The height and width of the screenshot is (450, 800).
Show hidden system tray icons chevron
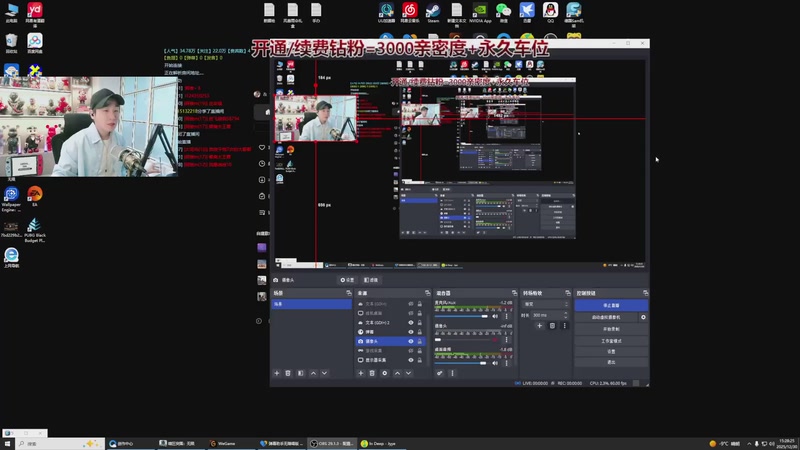[748, 443]
